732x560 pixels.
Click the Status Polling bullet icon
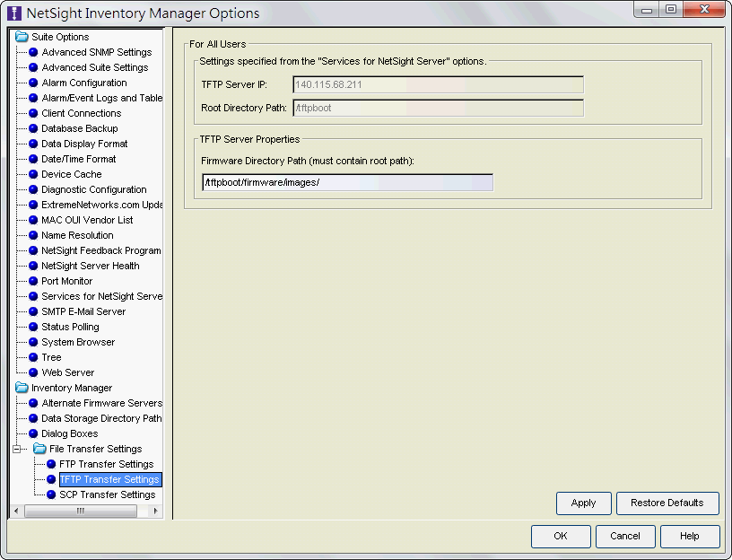point(33,327)
